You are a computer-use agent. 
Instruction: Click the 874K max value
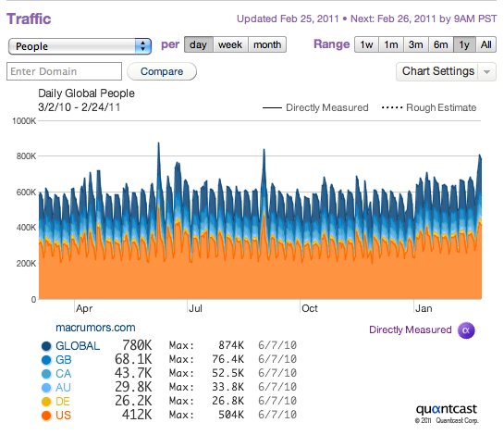231,345
